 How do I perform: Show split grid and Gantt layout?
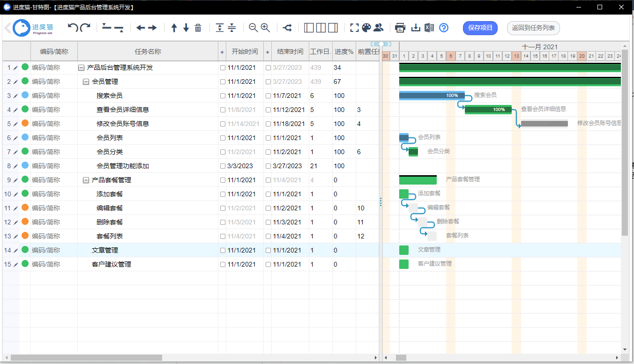click(x=321, y=28)
